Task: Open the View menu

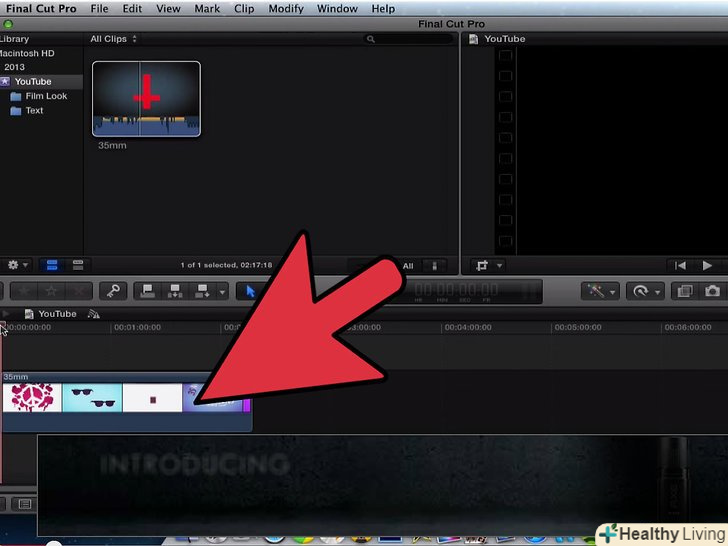Action: (168, 8)
